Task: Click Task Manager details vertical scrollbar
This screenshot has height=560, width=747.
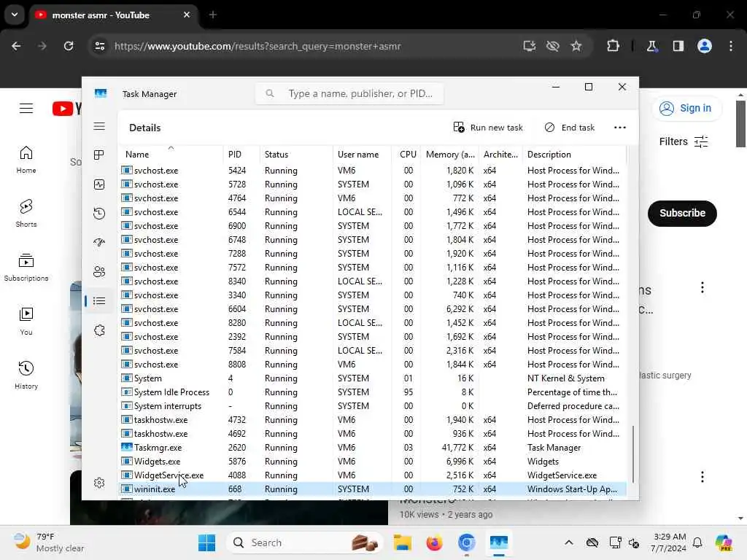Action: pos(632,454)
